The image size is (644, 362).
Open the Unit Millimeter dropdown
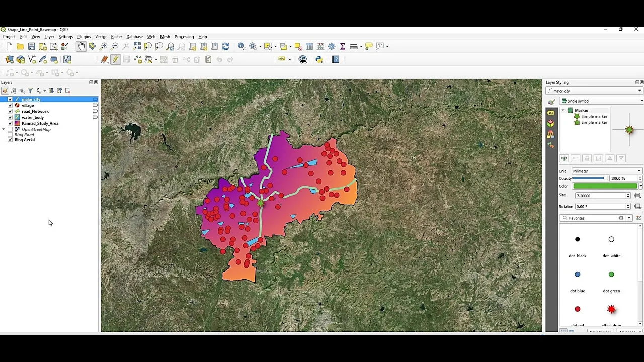pyautogui.click(x=607, y=171)
